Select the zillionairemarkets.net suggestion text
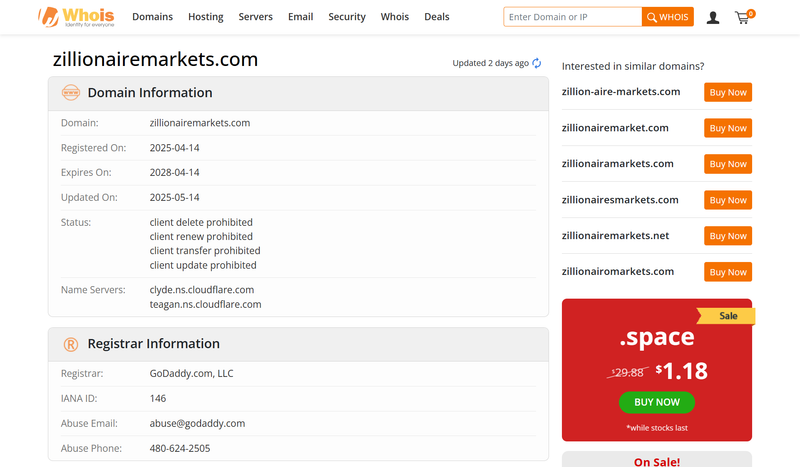The height and width of the screenshot is (467, 800). pyautogui.click(x=615, y=236)
